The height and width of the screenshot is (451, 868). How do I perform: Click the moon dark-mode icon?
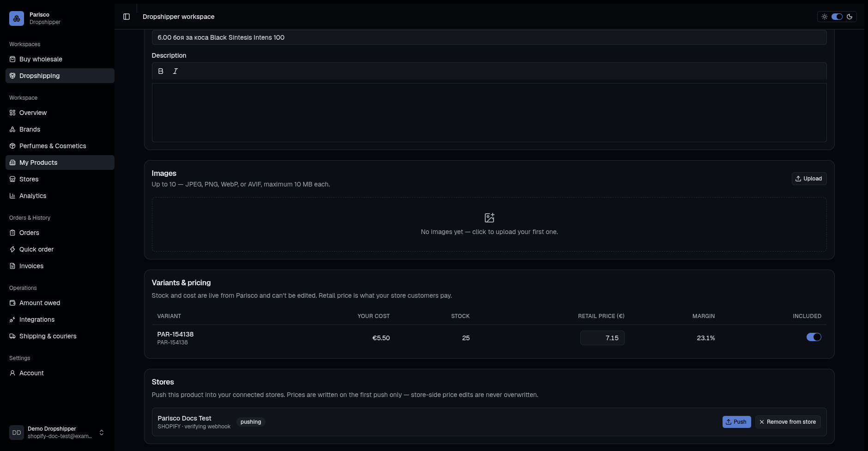(x=850, y=17)
